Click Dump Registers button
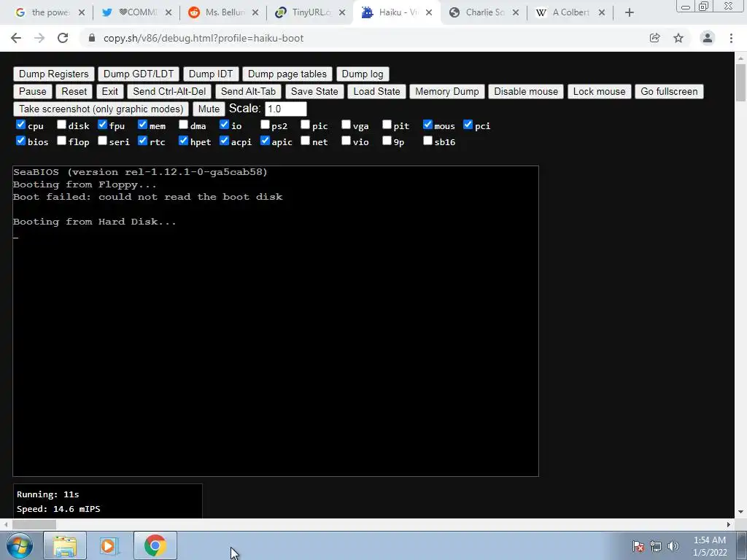The height and width of the screenshot is (560, 747). tap(54, 74)
